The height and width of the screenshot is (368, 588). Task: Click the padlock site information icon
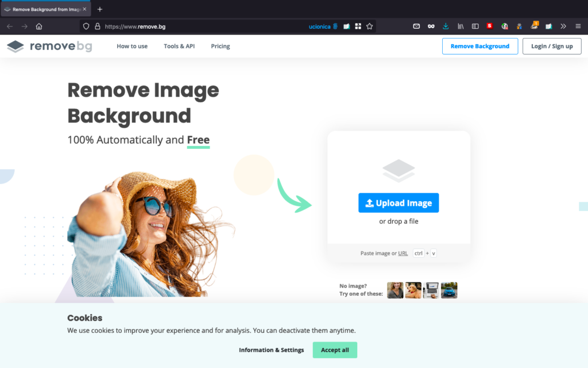click(x=97, y=26)
